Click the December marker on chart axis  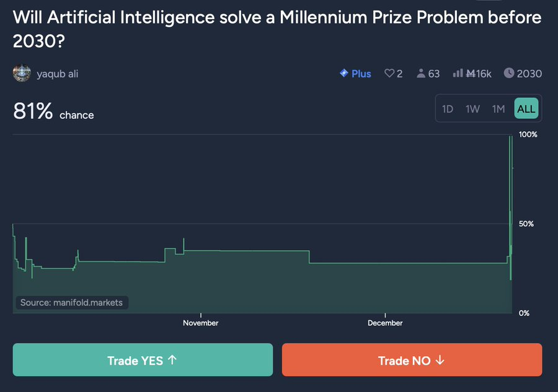pyautogui.click(x=385, y=323)
